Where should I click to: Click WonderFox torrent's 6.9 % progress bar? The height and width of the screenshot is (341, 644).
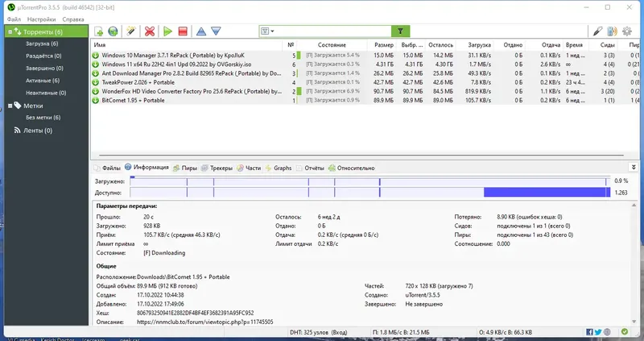coord(332,91)
